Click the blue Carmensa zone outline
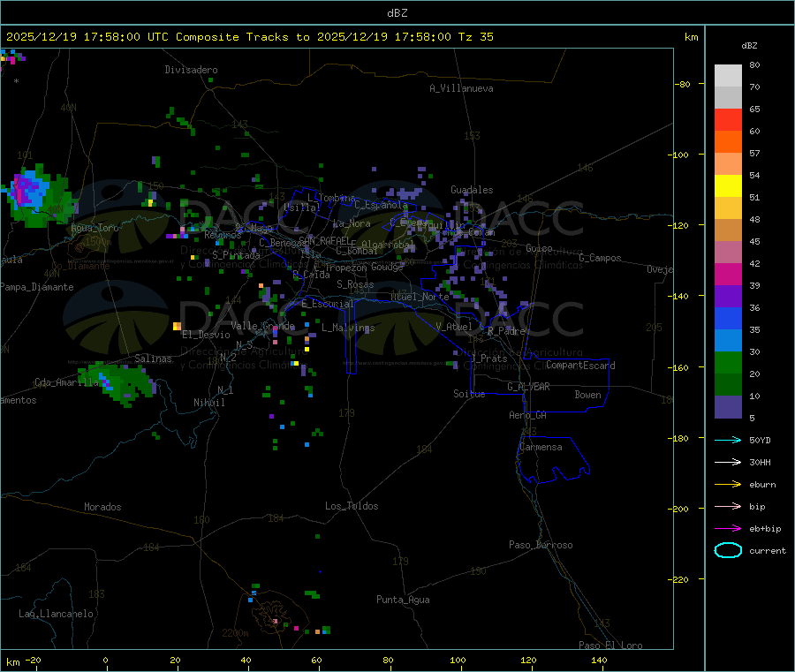The image size is (795, 672). click(x=553, y=460)
